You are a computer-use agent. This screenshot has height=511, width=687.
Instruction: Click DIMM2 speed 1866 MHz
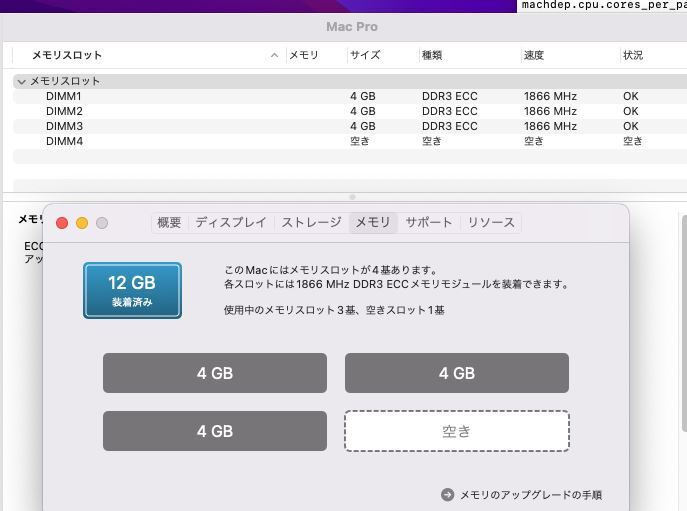tap(550, 111)
